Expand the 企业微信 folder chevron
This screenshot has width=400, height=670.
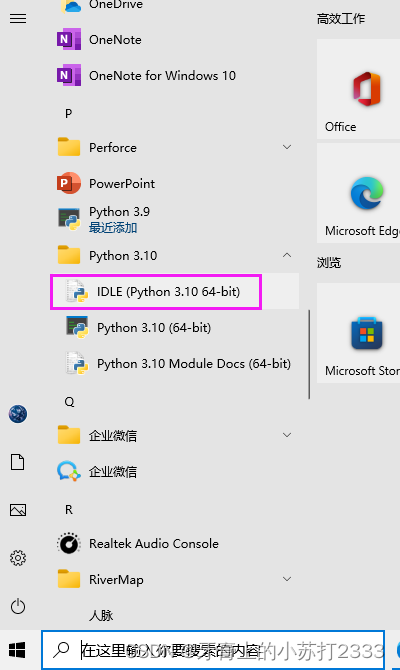(x=287, y=435)
